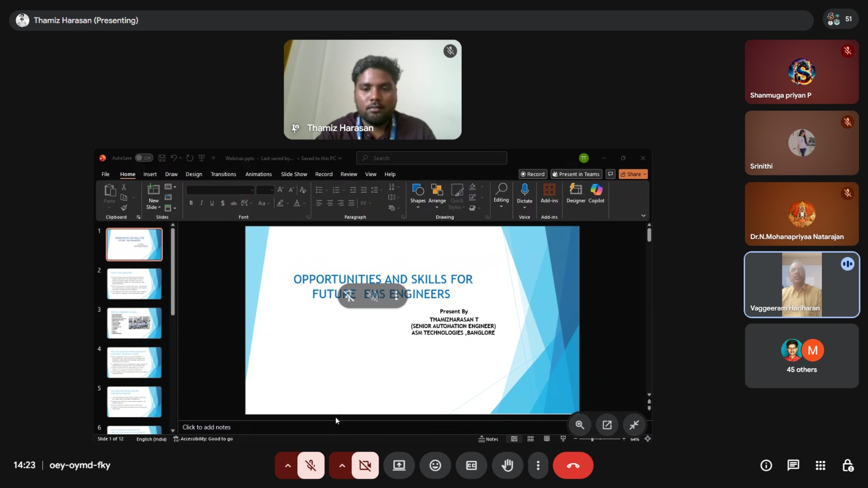Viewport: 868px width, 488px height.
Task: Show all 51 participants
Action: click(x=840, y=19)
